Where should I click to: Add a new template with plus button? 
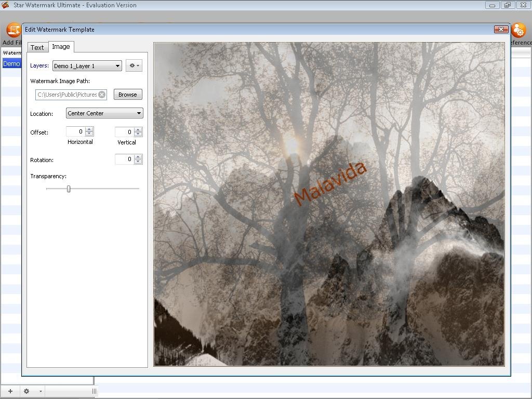pyautogui.click(x=10, y=391)
